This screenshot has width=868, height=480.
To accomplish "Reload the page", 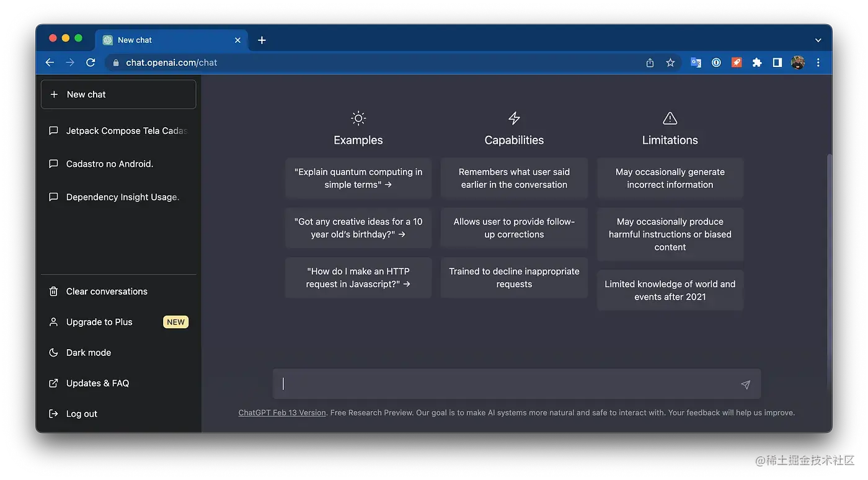I will click(91, 63).
